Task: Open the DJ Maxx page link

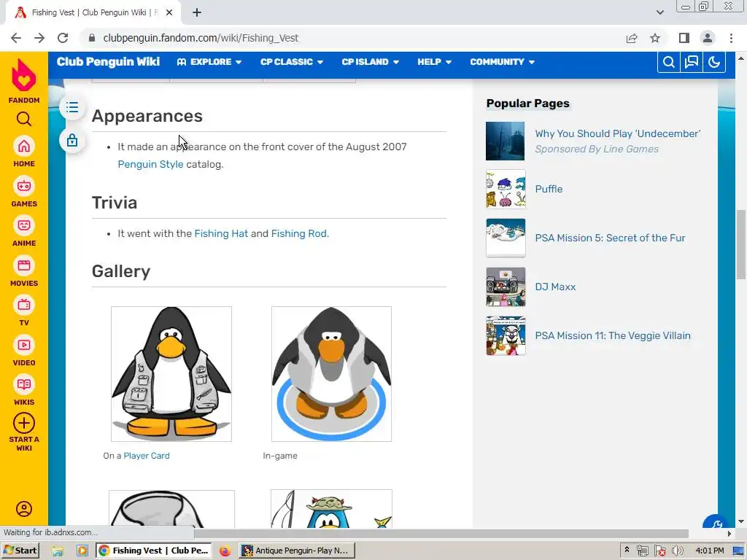Action: click(555, 287)
